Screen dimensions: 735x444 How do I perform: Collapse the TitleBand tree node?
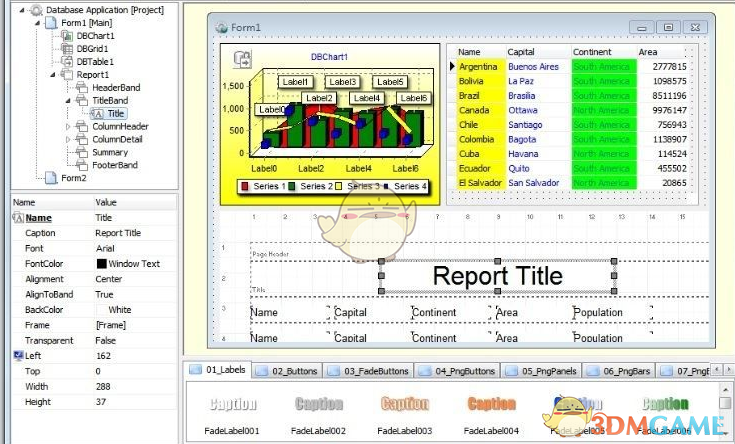coord(68,100)
